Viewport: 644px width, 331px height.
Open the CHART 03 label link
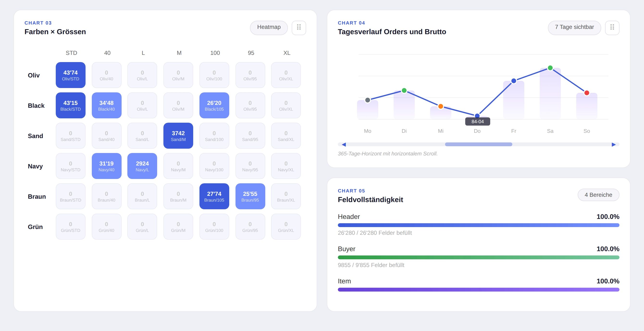38,23
